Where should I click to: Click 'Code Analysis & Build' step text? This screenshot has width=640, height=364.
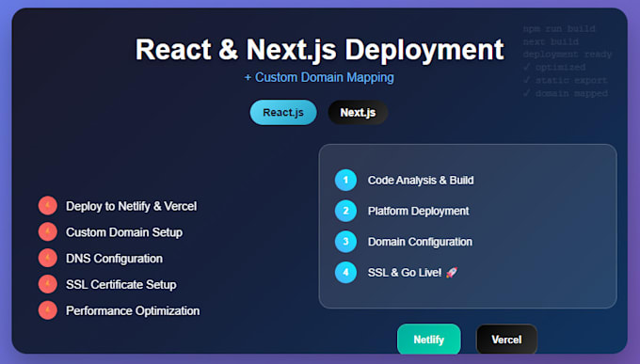pyautogui.click(x=421, y=180)
